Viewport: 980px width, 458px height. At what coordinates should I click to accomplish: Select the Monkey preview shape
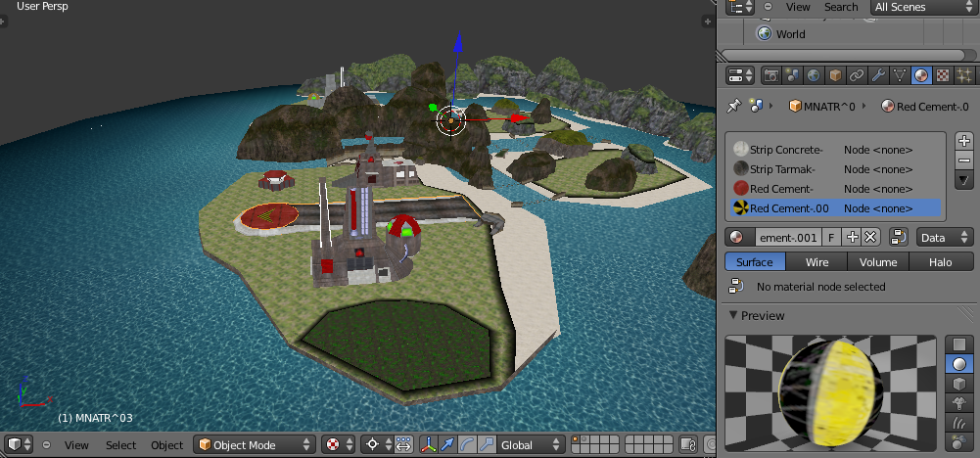959,401
